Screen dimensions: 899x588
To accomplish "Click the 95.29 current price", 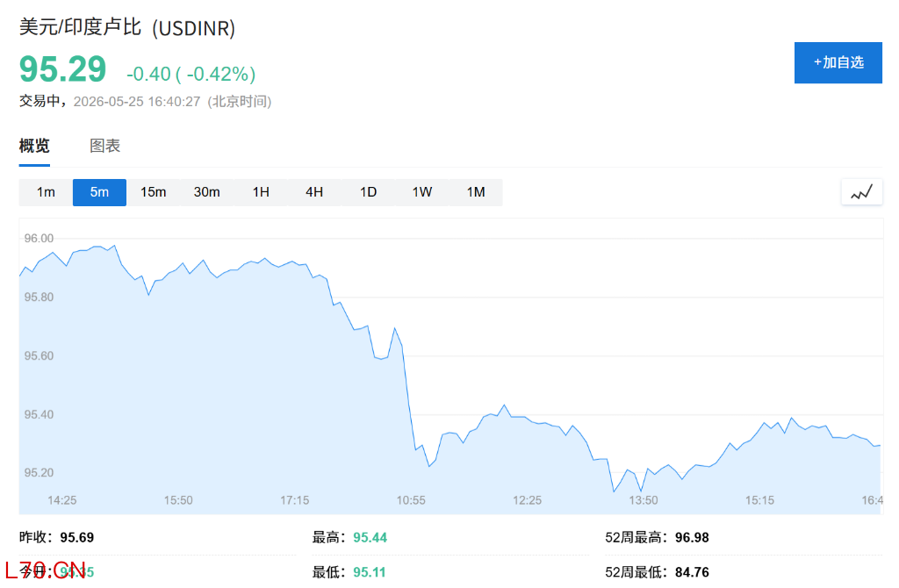I will pyautogui.click(x=62, y=69).
